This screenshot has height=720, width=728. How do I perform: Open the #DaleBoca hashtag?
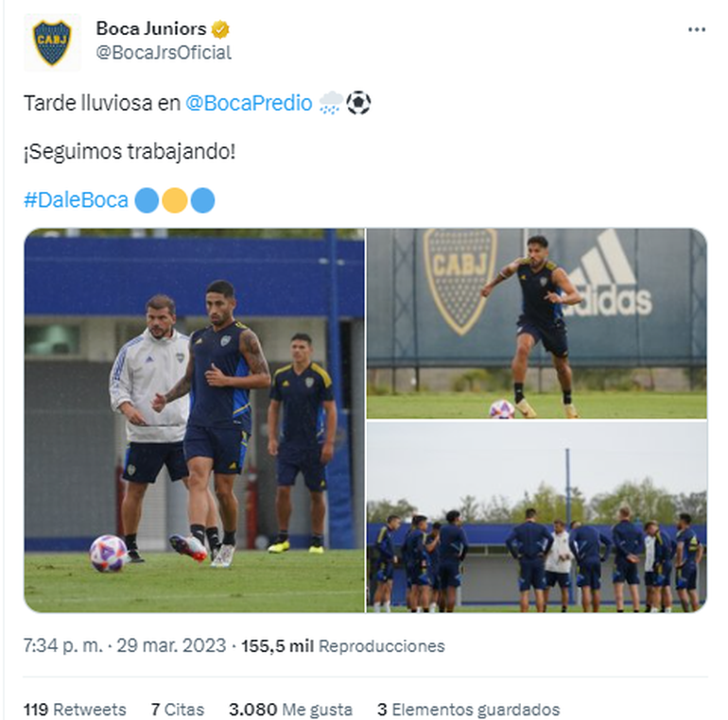click(77, 200)
